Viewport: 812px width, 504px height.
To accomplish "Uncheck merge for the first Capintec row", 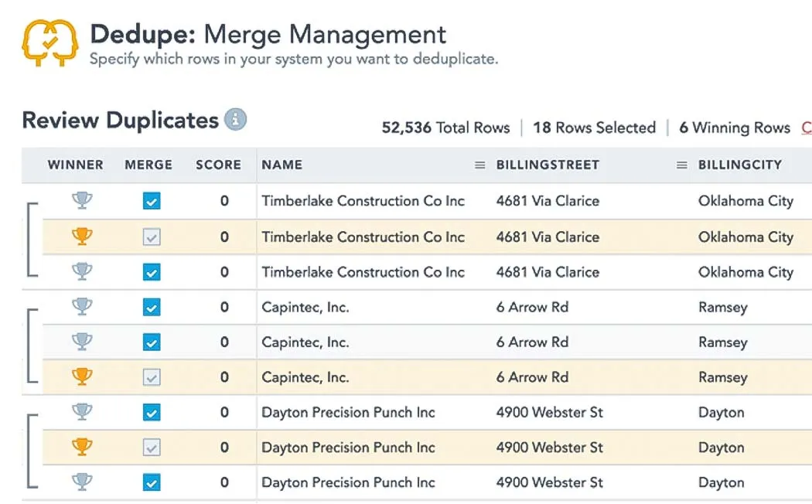I will (152, 308).
